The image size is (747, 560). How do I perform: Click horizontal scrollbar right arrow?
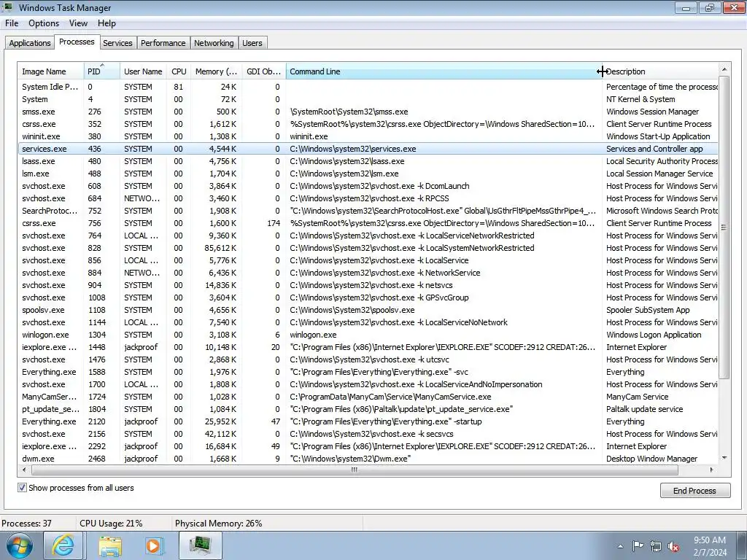tap(712, 470)
